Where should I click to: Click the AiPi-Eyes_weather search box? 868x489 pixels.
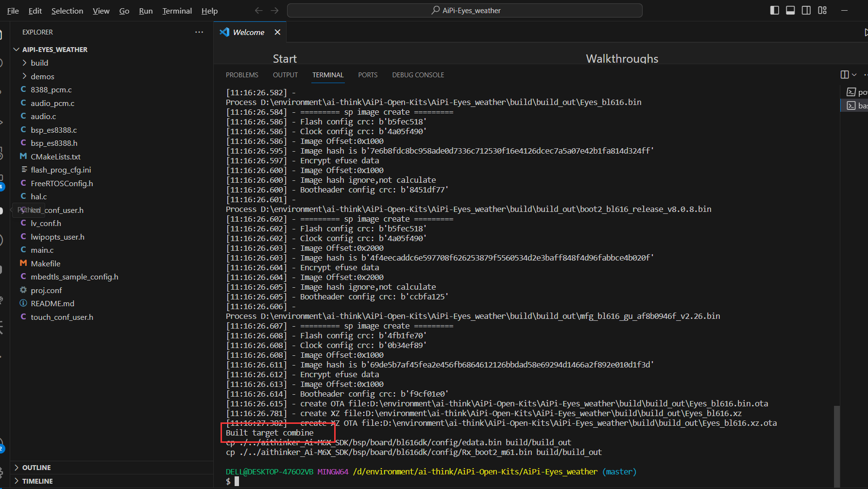pyautogui.click(x=465, y=10)
